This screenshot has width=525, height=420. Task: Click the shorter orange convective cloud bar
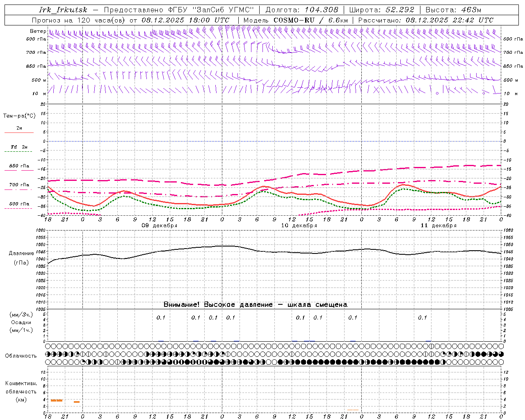tap(77, 402)
